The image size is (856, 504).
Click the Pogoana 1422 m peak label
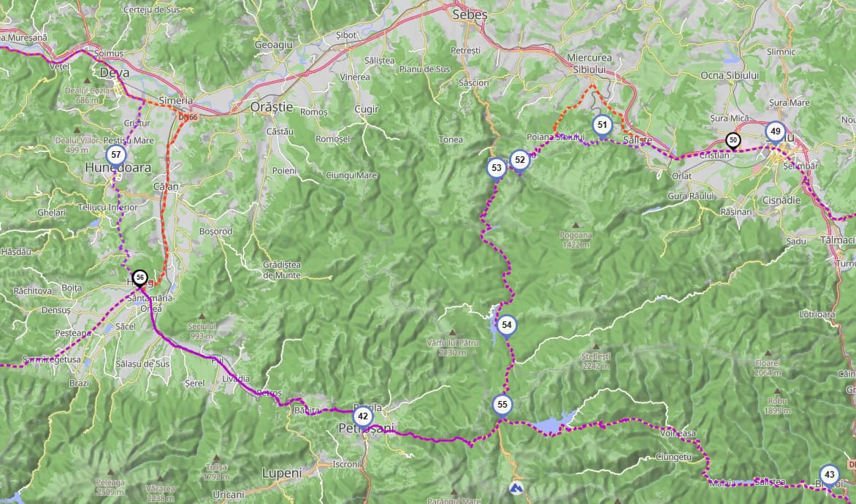576,240
